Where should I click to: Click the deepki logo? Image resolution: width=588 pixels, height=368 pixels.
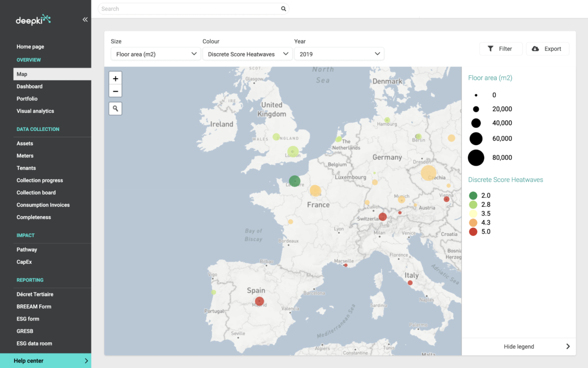[33, 20]
